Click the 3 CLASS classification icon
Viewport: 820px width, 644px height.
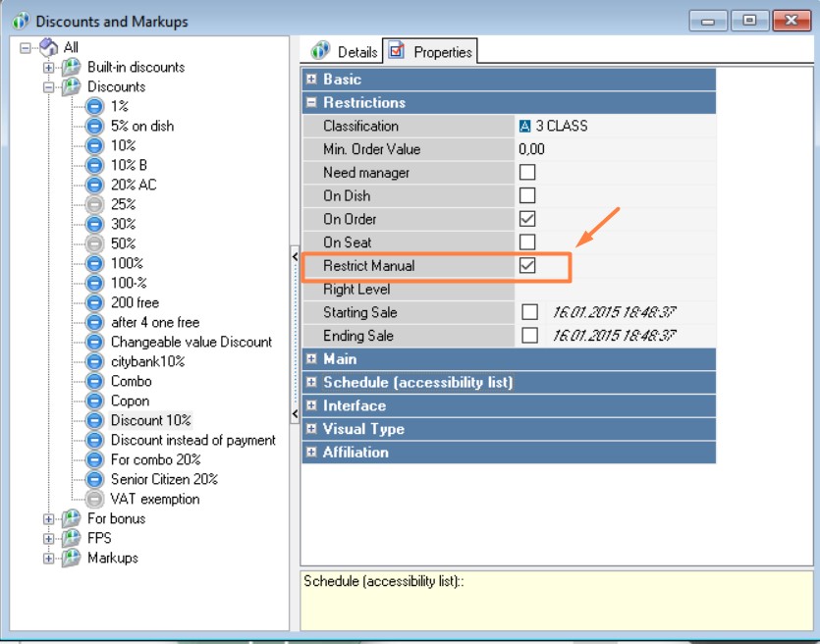[524, 126]
